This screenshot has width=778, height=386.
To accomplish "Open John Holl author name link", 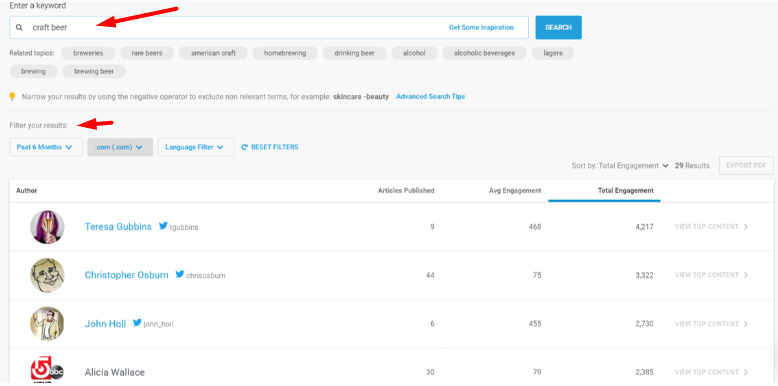I will tap(105, 323).
